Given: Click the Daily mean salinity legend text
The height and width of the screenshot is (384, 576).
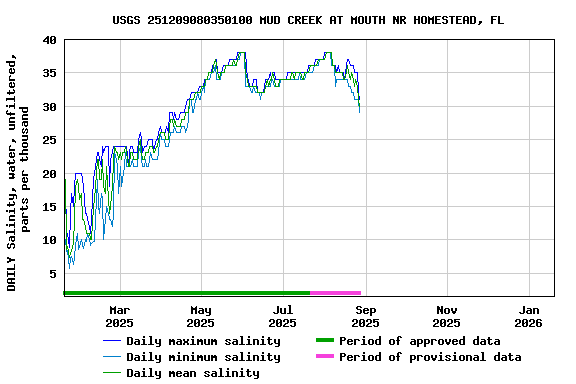Looking at the screenshot, I should click(x=193, y=373).
